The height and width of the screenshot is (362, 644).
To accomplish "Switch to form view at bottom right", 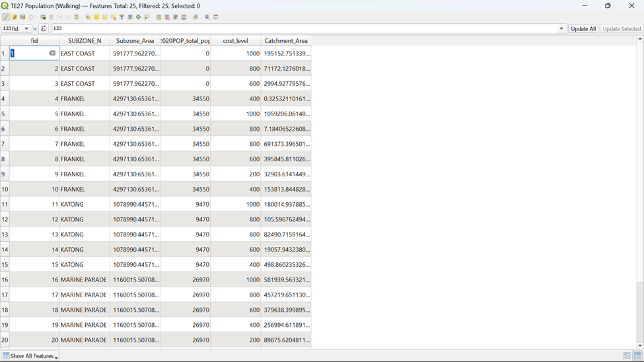I will click(626, 356).
